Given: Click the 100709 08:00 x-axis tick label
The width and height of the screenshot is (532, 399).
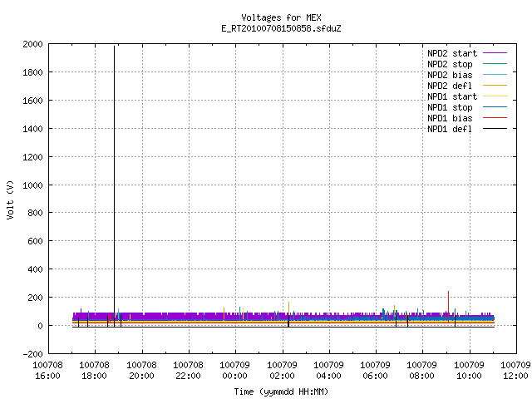Looking at the screenshot, I should point(422,371).
